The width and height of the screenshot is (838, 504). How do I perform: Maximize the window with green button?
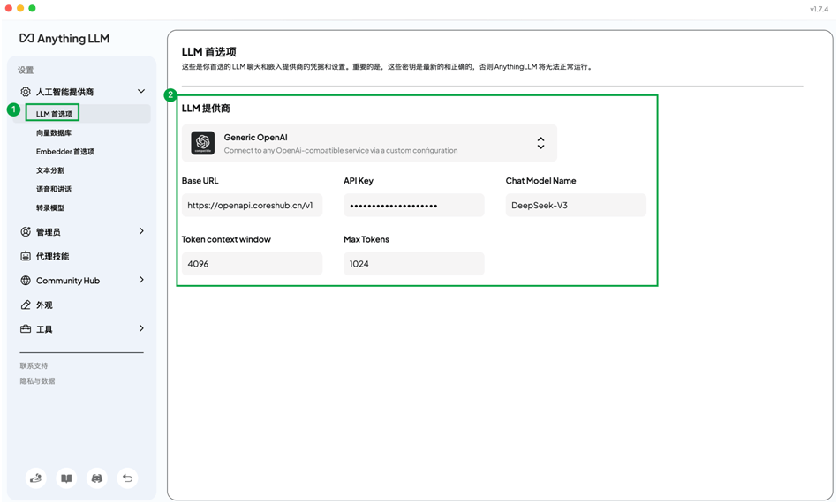(32, 8)
